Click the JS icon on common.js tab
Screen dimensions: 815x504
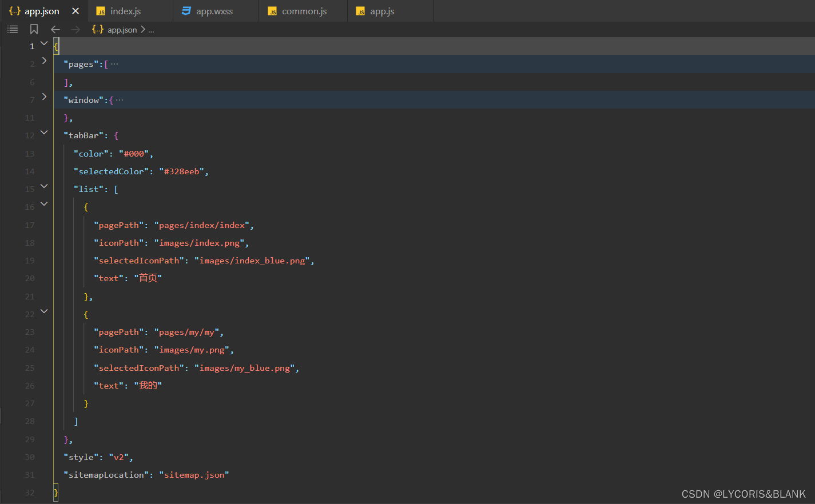click(272, 11)
